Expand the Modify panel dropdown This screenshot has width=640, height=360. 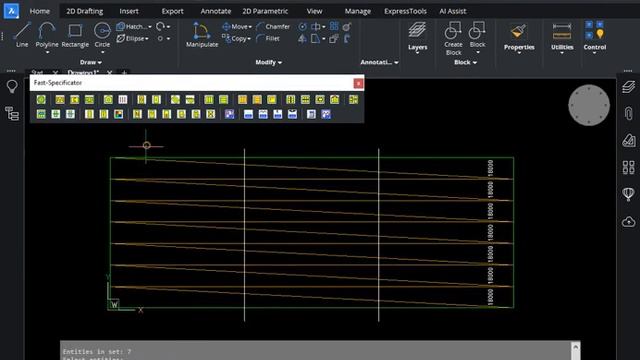(x=268, y=62)
